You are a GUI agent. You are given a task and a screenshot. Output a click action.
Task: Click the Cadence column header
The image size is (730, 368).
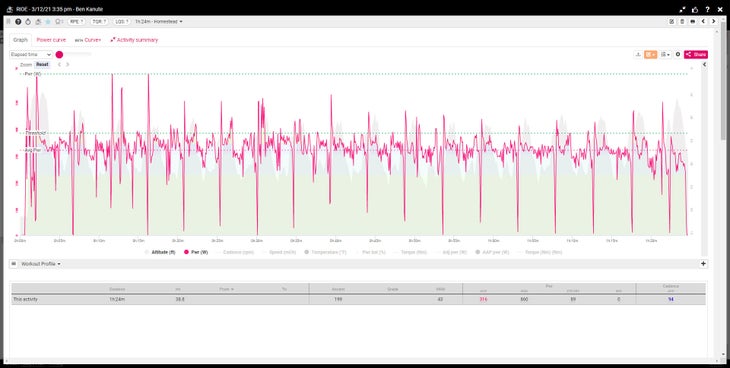tap(670, 286)
